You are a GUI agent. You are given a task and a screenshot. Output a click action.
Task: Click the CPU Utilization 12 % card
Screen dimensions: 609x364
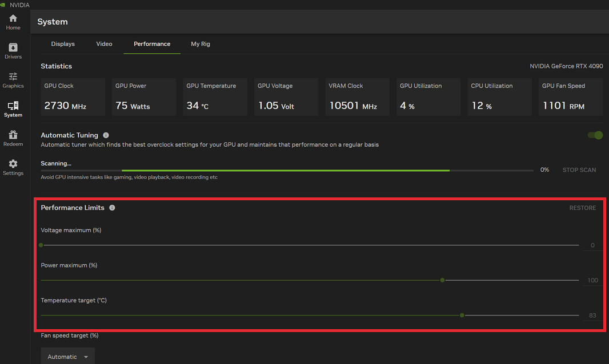[x=499, y=97]
